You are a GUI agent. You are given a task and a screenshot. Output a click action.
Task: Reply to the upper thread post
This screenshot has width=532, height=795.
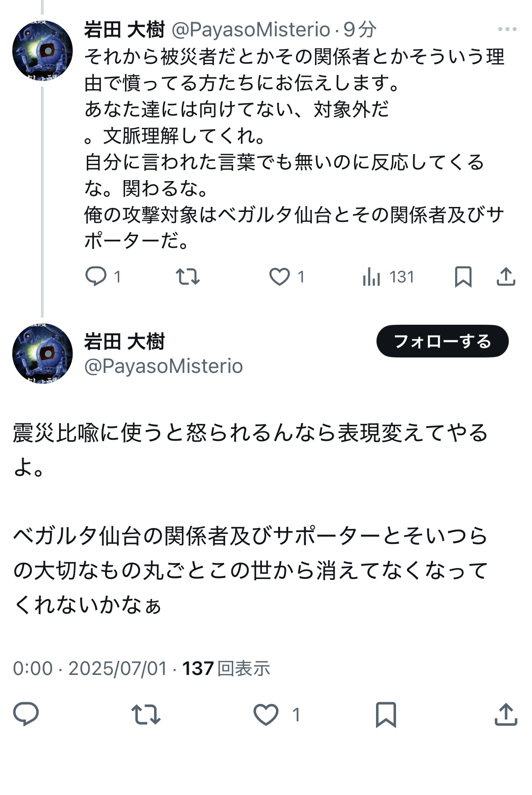[x=96, y=277]
